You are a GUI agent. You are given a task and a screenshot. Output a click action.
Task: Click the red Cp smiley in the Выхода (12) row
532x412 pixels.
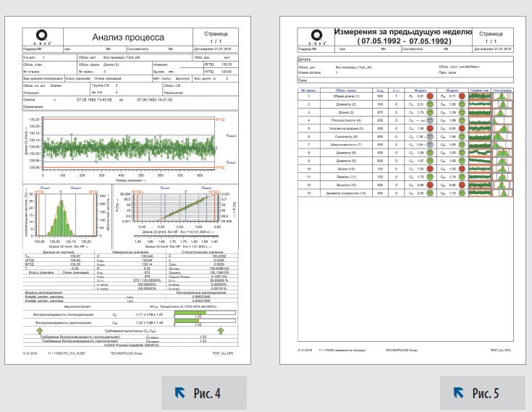pyautogui.click(x=431, y=184)
